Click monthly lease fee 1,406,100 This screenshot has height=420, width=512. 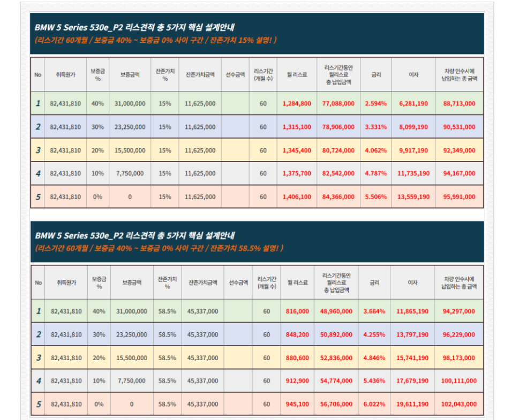[x=297, y=197]
